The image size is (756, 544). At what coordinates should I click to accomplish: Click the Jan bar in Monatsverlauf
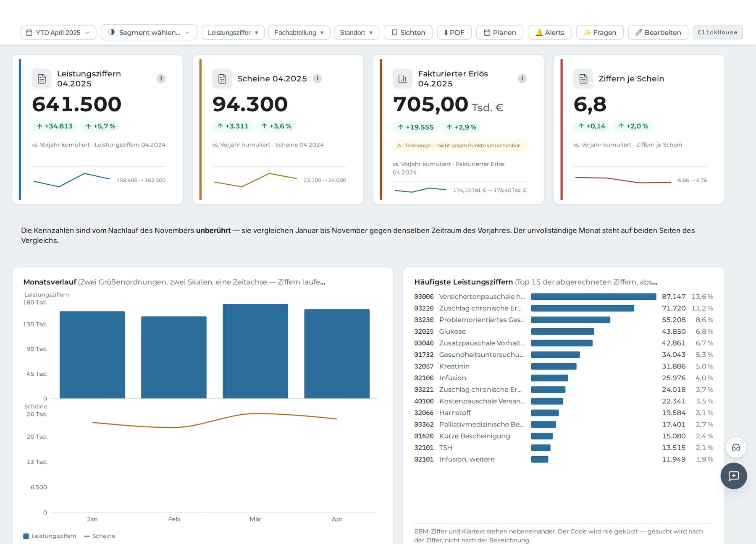pos(92,355)
